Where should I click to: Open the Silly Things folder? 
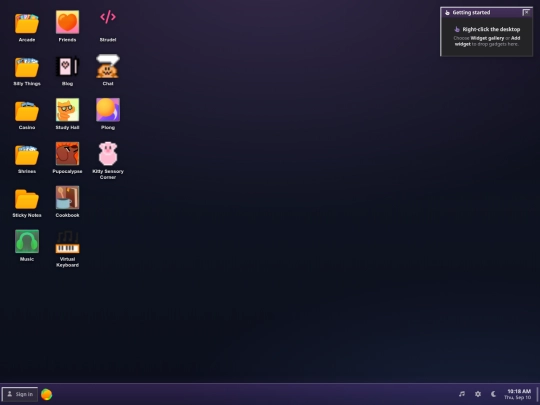tap(27, 67)
